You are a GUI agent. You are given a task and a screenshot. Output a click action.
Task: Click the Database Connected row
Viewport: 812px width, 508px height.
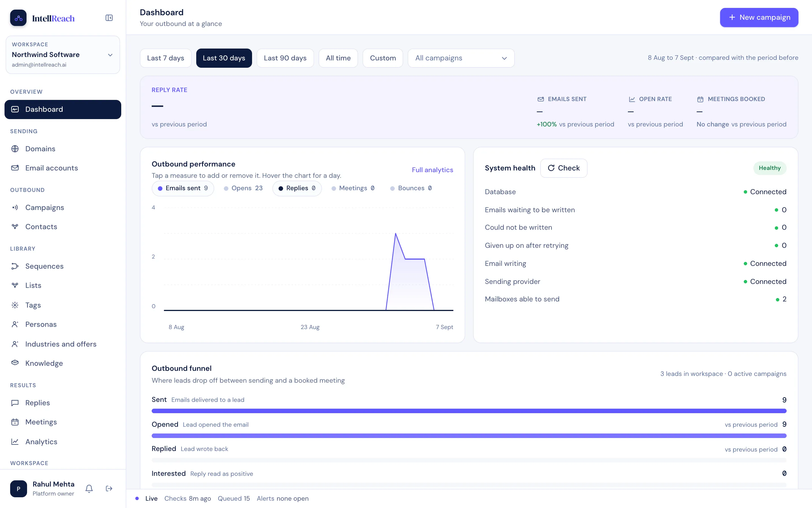pyautogui.click(x=636, y=192)
